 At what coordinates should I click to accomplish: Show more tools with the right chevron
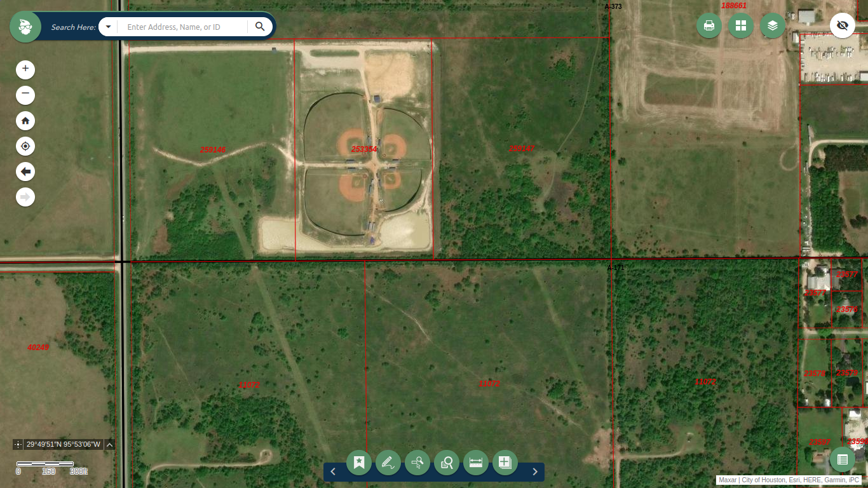tap(535, 471)
